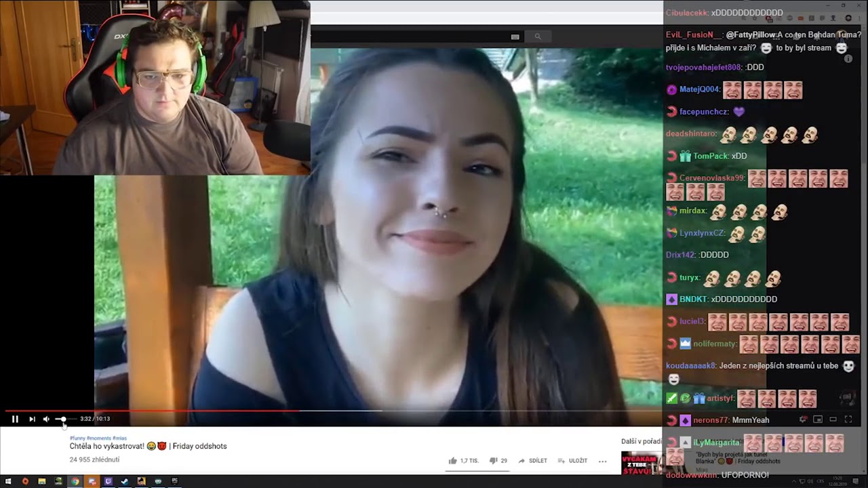868x488 pixels.
Task: Switch to Chrome in the taskbar
Action: [75, 481]
